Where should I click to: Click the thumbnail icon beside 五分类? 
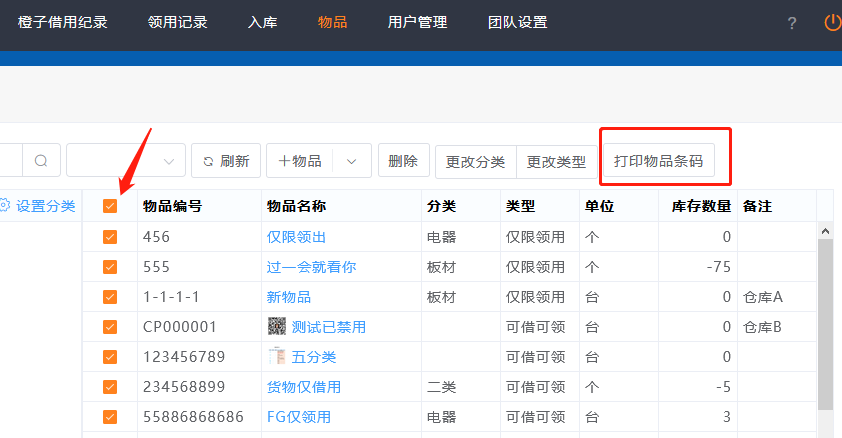pyautogui.click(x=277, y=357)
